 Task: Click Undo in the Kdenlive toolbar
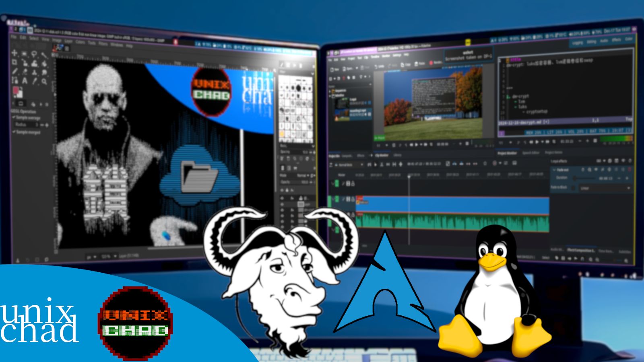click(379, 66)
